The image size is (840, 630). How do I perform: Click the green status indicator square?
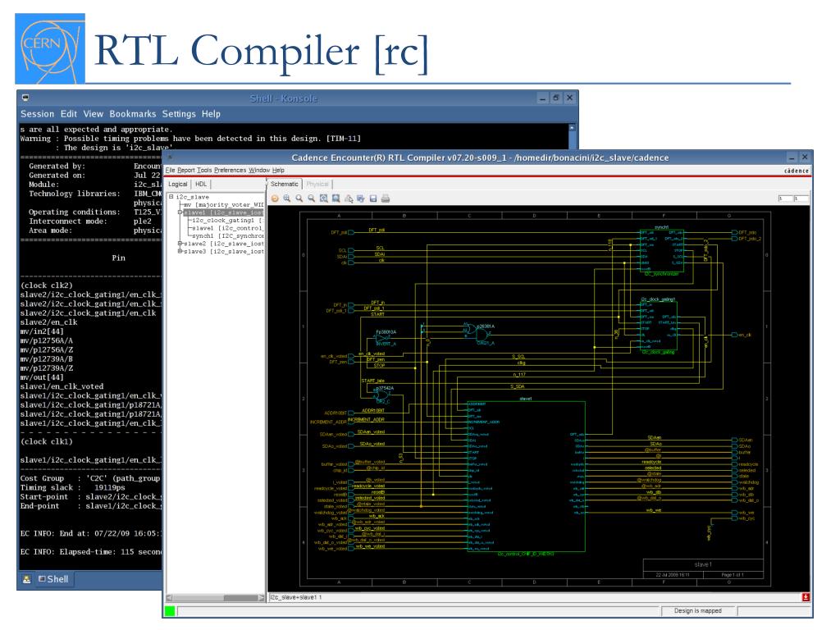point(170,610)
